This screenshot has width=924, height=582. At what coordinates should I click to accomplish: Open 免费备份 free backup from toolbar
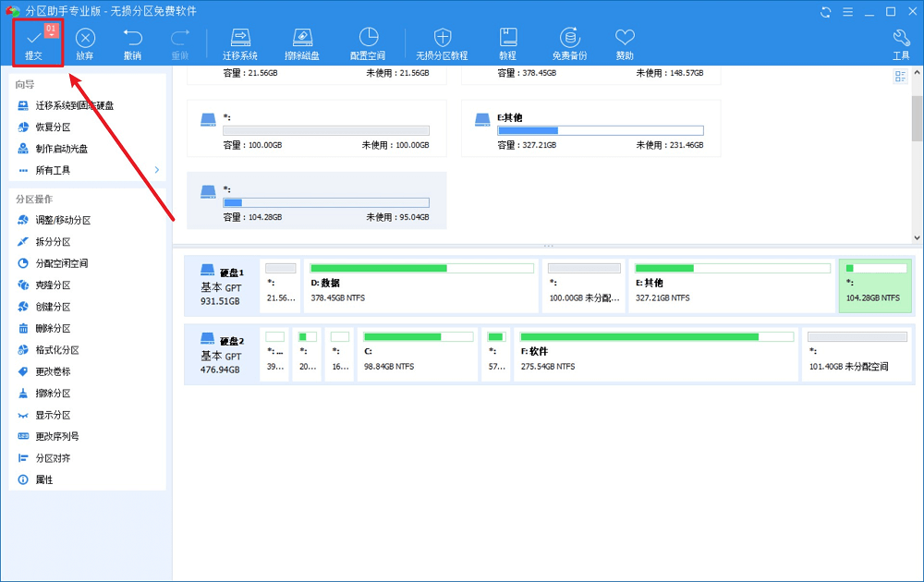569,42
